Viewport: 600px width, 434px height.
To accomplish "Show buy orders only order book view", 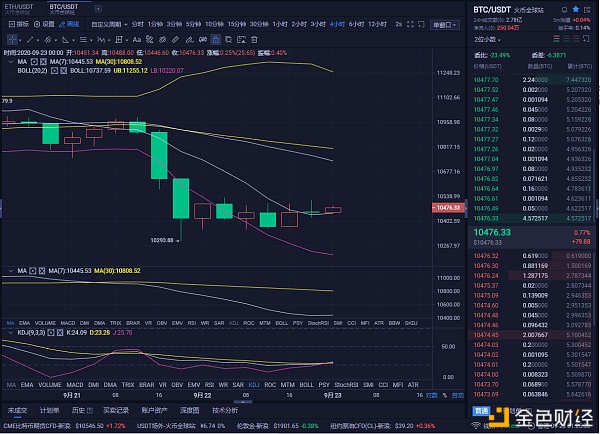I will click(566, 39).
